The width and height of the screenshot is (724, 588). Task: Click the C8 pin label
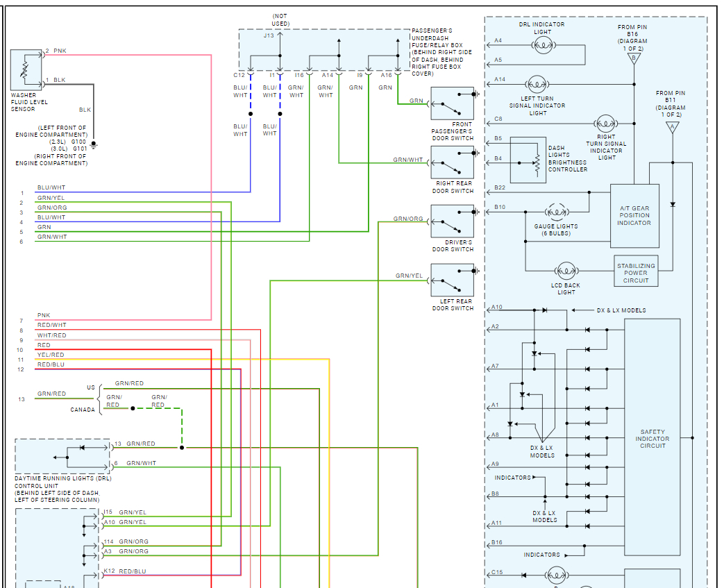click(498, 119)
